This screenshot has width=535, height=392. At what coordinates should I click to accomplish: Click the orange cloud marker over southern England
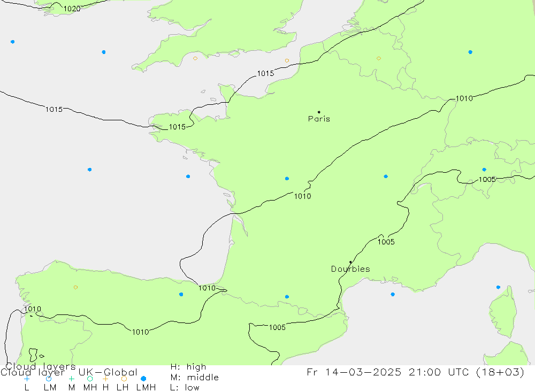pos(195,58)
